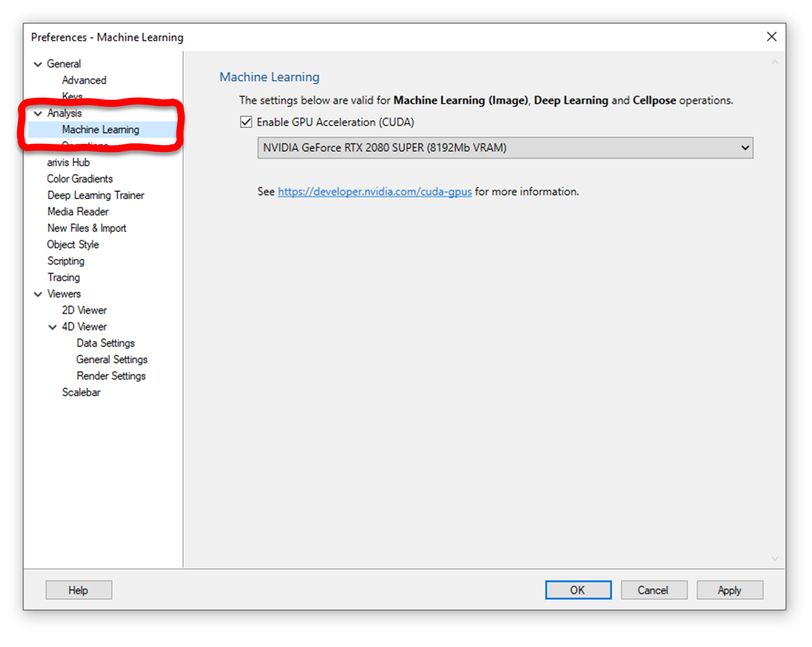Image resolution: width=812 pixels, height=647 pixels.
Task: Open the Deep Learning Trainer settings
Action: 95,195
